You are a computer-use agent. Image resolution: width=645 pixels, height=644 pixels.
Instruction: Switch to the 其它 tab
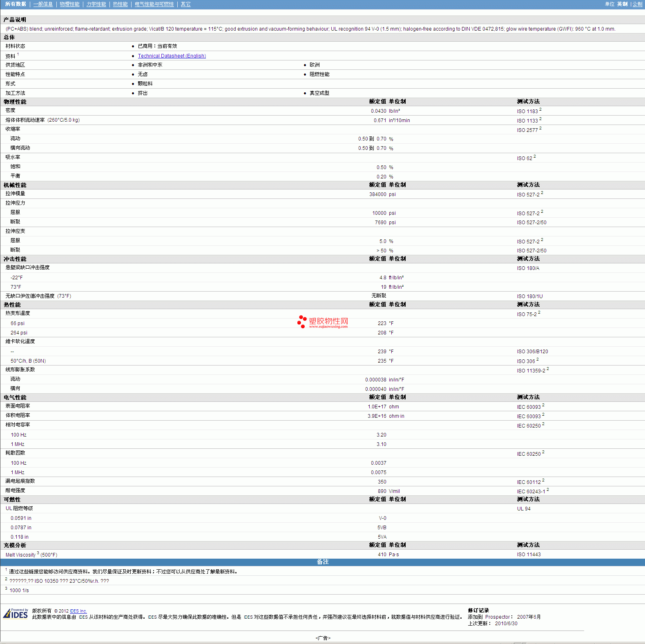[x=185, y=4]
